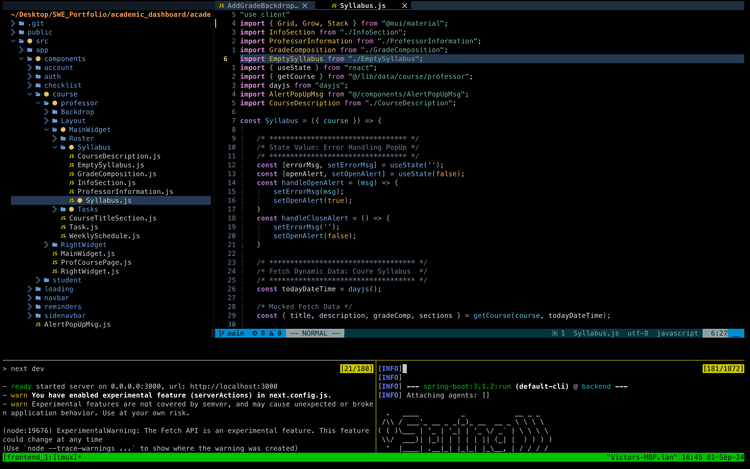The width and height of the screenshot is (750, 469).
Task: Click the JS icon beside AlertPopUpMsg.js
Action: 38,324
